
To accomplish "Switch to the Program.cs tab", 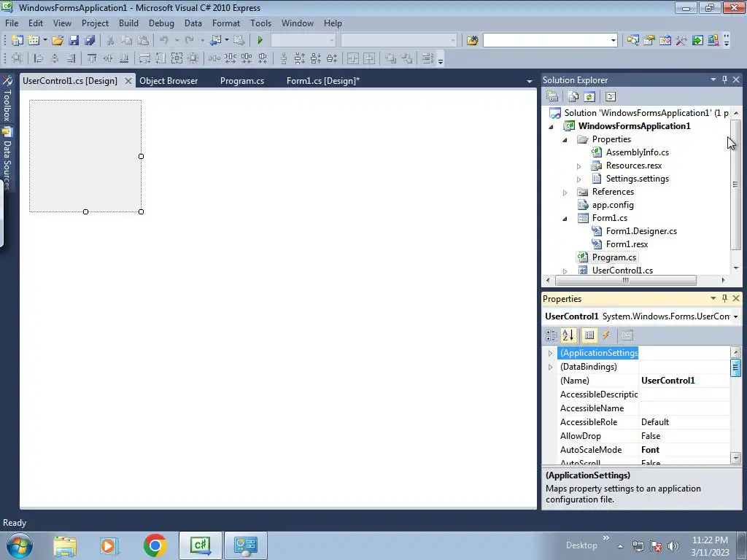I will [242, 80].
